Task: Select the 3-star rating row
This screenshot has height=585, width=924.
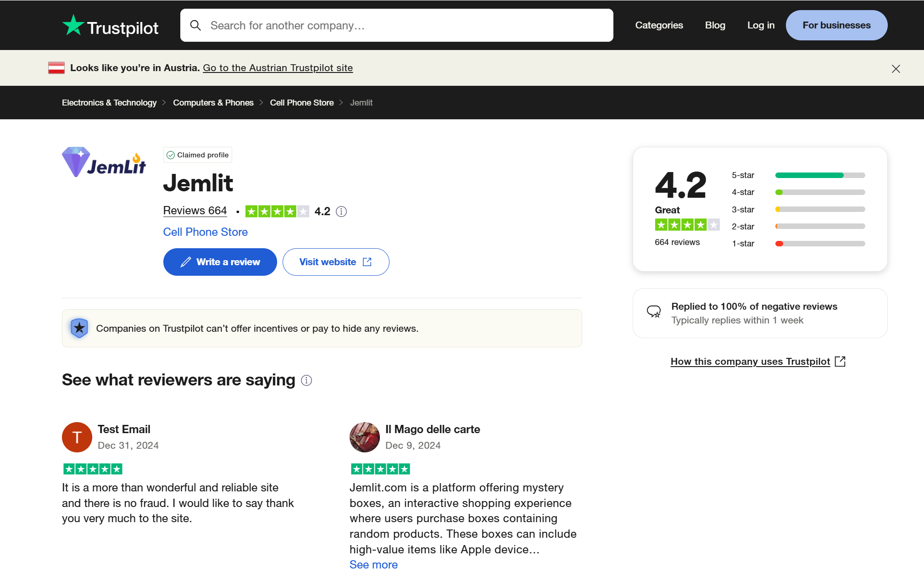Action: pos(798,210)
